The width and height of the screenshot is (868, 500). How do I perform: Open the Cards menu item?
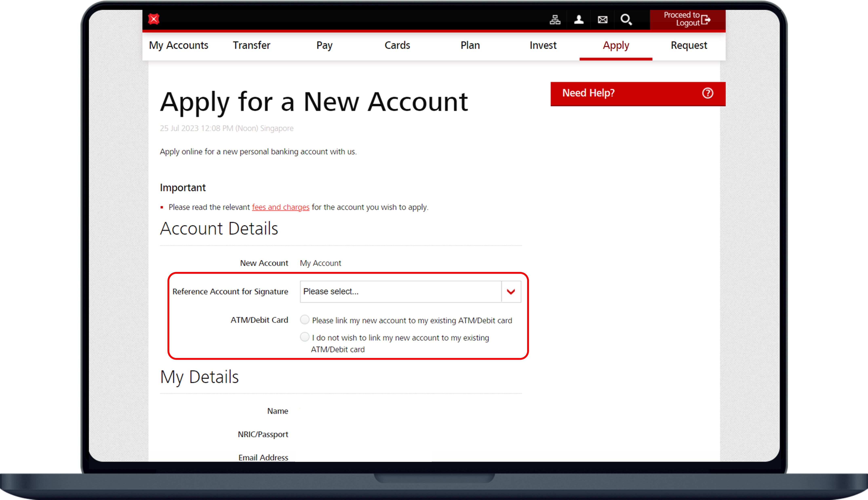click(397, 45)
